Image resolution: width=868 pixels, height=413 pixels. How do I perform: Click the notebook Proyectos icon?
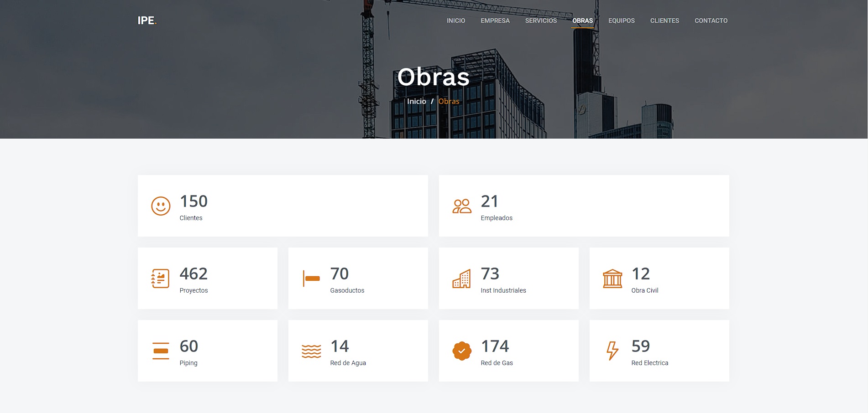(160, 279)
